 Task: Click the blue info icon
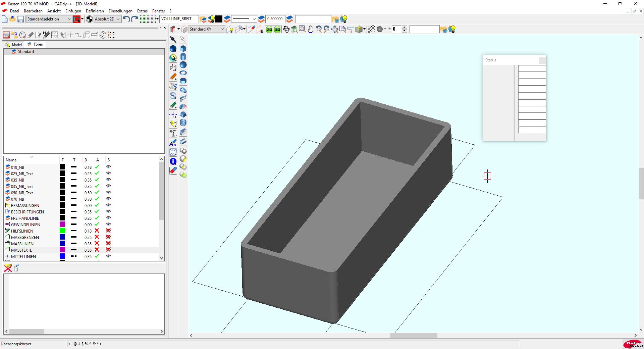(173, 161)
